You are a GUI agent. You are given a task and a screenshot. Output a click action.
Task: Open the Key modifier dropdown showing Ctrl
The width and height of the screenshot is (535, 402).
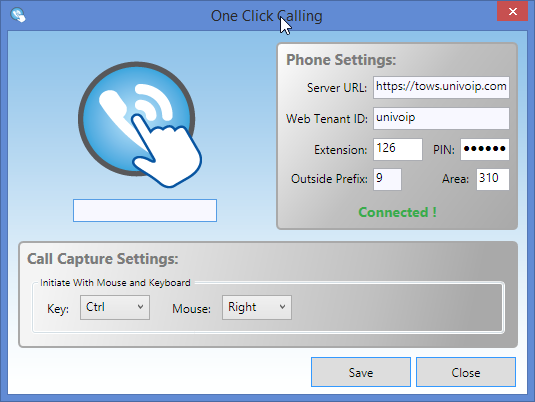[x=115, y=307]
